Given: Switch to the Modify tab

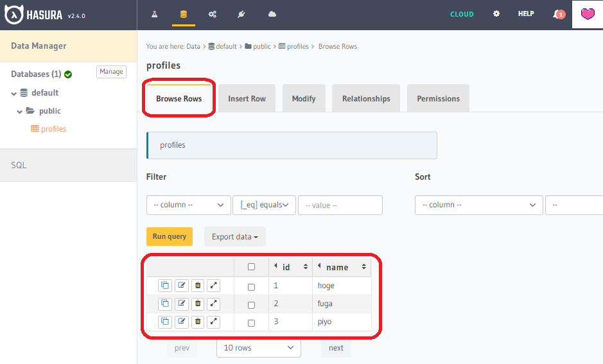Looking at the screenshot, I should [304, 98].
